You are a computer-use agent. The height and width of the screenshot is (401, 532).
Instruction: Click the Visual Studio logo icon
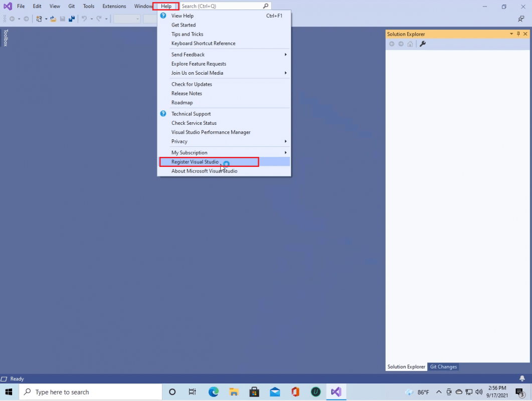click(8, 6)
